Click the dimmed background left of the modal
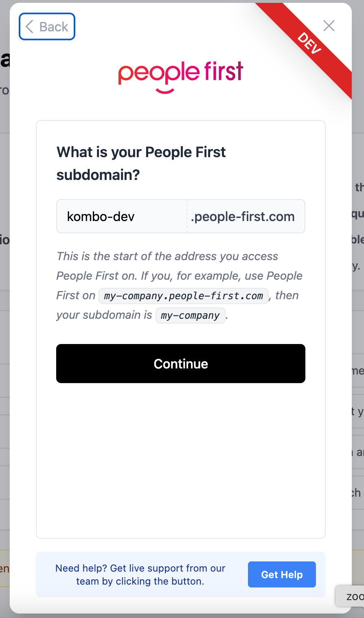The image size is (364, 618). click(4, 326)
